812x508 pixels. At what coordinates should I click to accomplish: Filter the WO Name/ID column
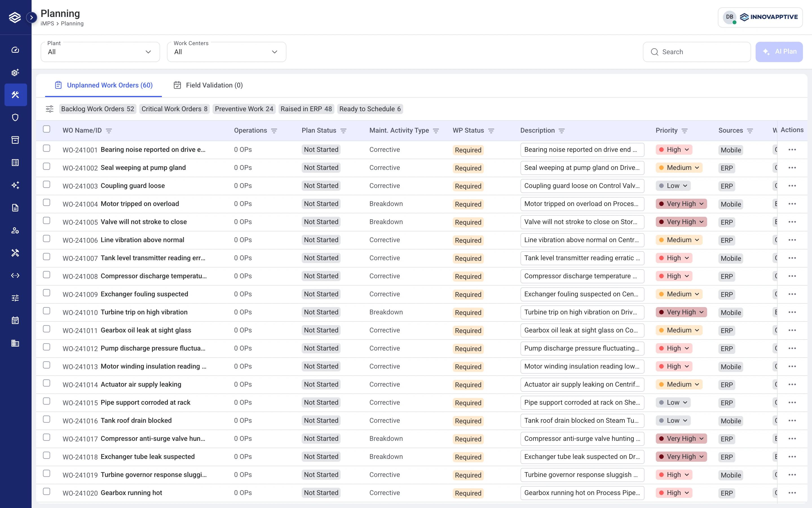tap(109, 131)
